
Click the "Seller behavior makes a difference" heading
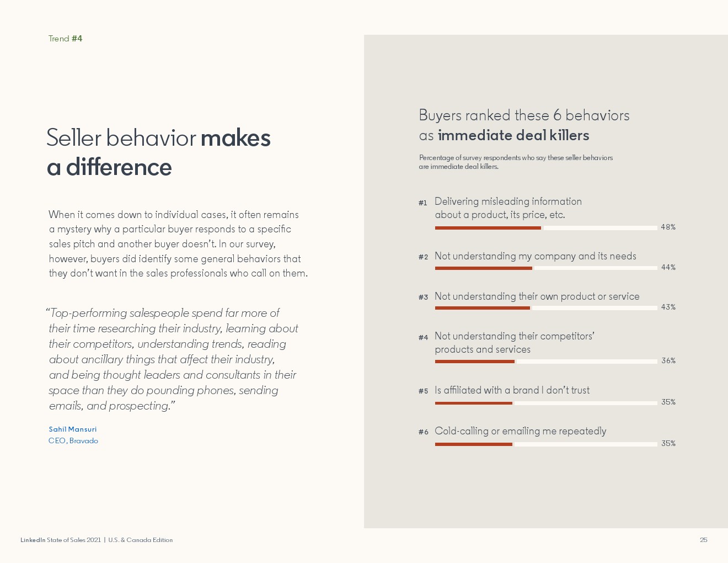(158, 152)
